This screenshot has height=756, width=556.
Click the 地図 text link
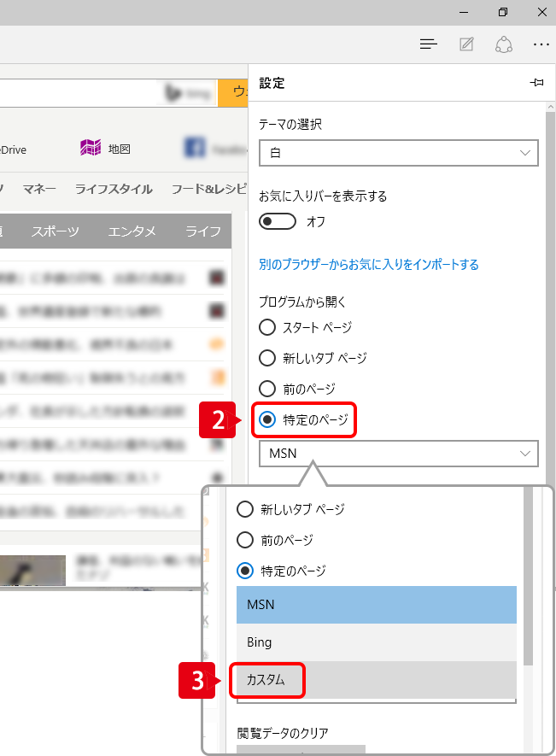119,149
